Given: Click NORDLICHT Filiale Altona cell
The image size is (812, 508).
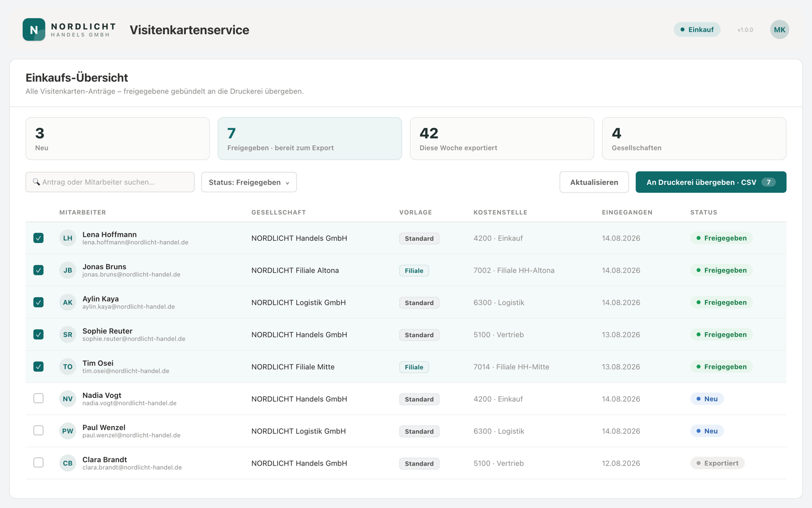Looking at the screenshot, I should pos(295,270).
